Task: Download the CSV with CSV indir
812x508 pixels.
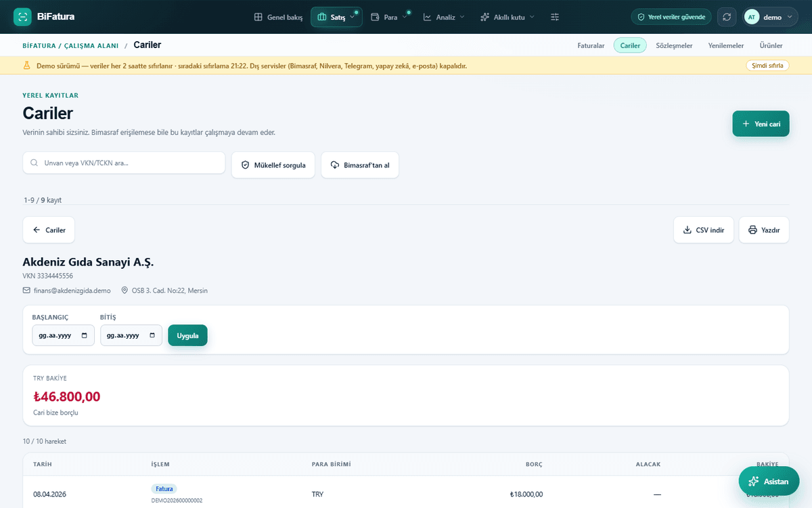Action: pos(704,230)
